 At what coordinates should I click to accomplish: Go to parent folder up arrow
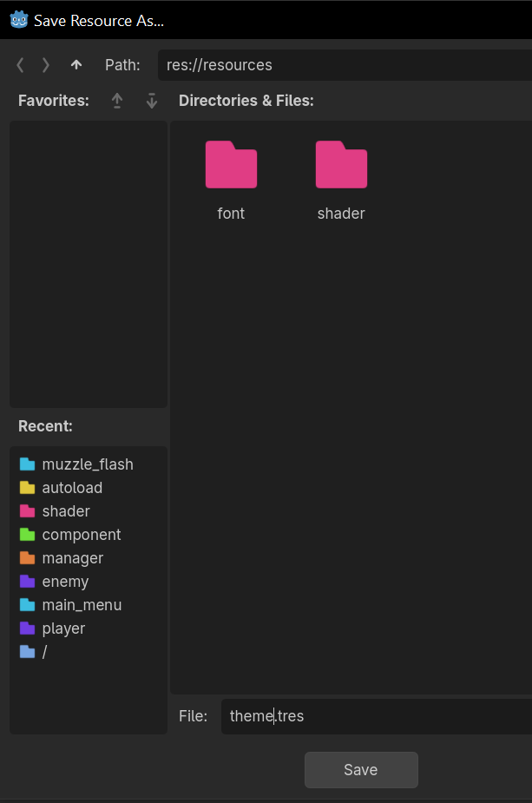[76, 65]
